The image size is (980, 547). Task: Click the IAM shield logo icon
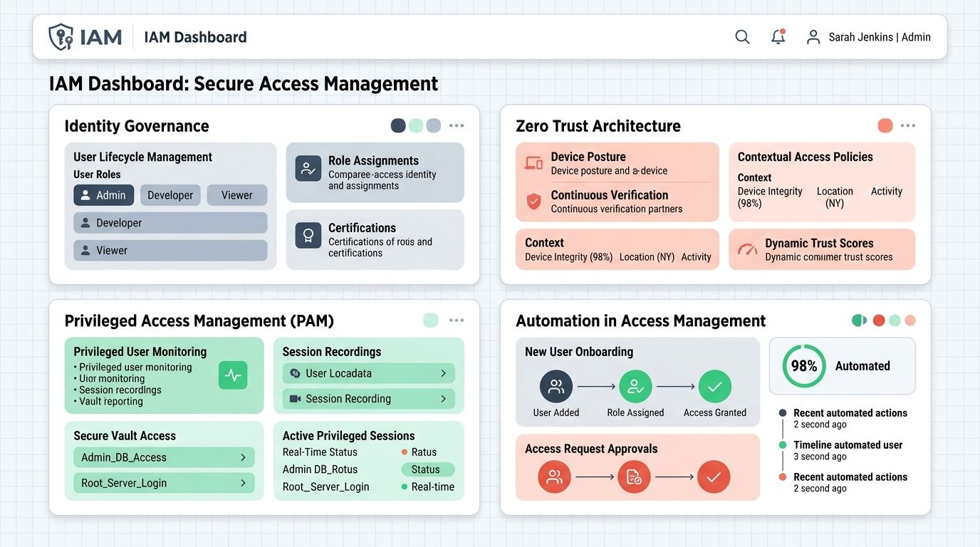pos(61,37)
